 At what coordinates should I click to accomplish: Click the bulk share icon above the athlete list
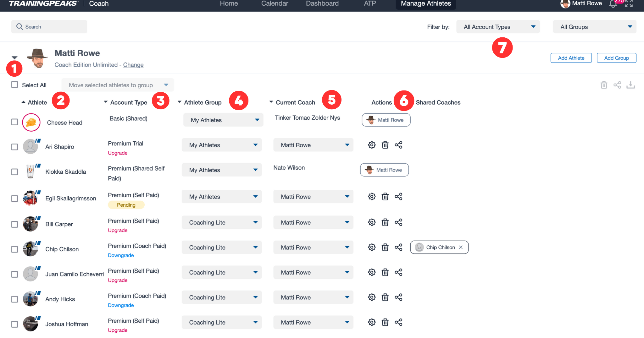(x=617, y=85)
